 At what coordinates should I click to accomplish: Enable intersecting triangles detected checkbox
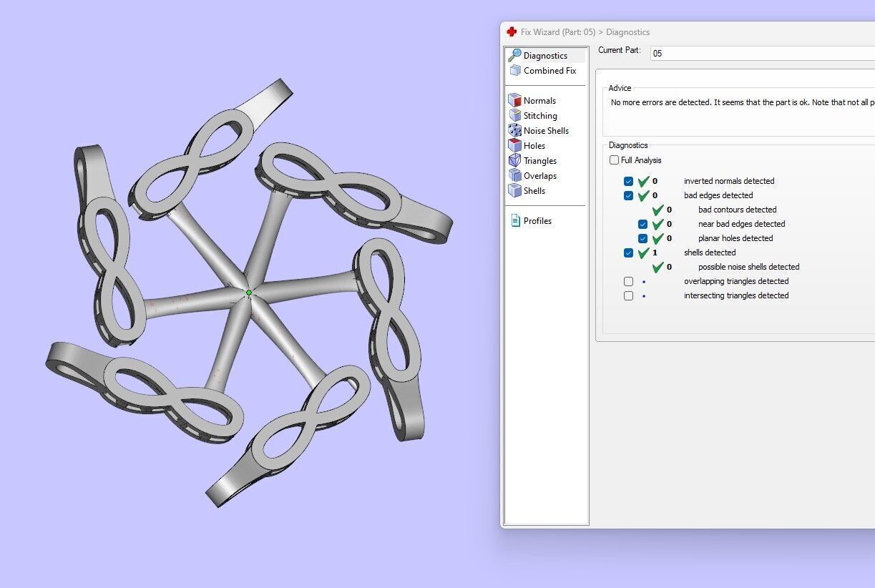coord(628,295)
